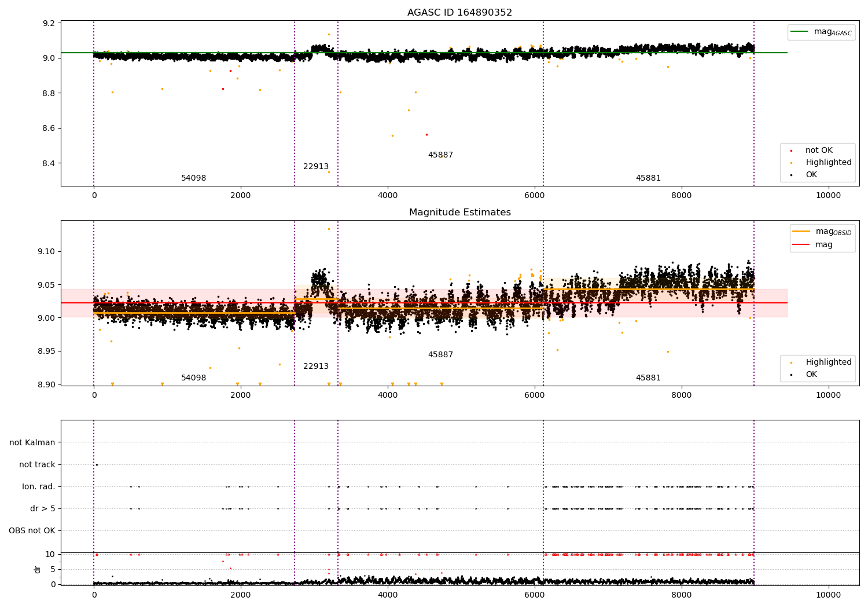This screenshot has height=608, width=868.
Task: Click the 'AGASC ID 164890352' plot title
Action: [459, 12]
